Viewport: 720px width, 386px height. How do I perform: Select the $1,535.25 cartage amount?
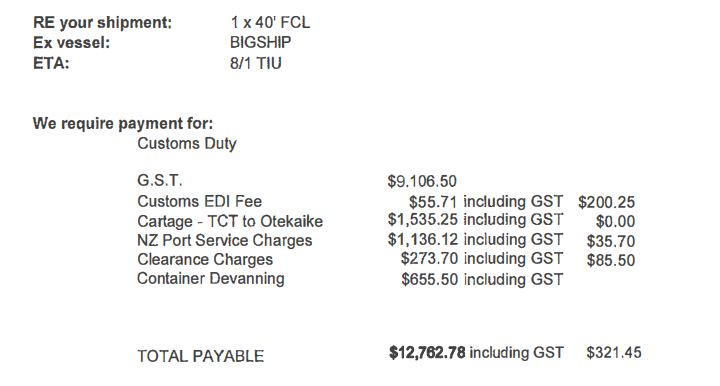(x=422, y=220)
